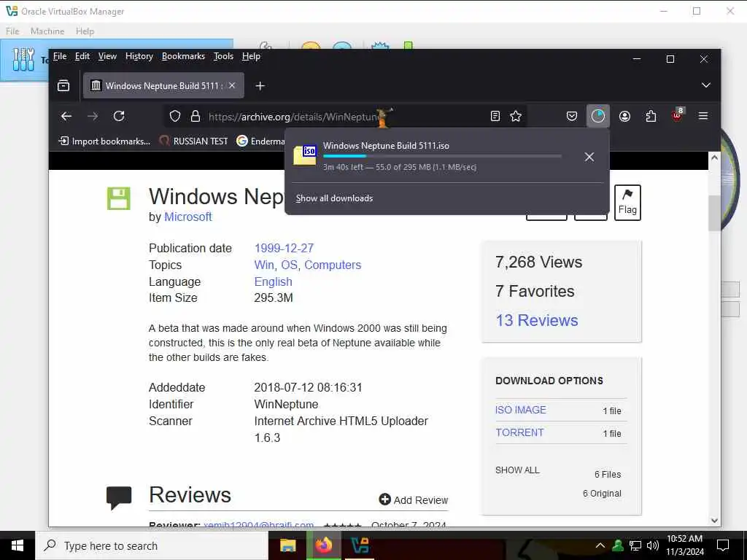747x560 pixels.
Task: Click the English language link
Action: click(273, 281)
